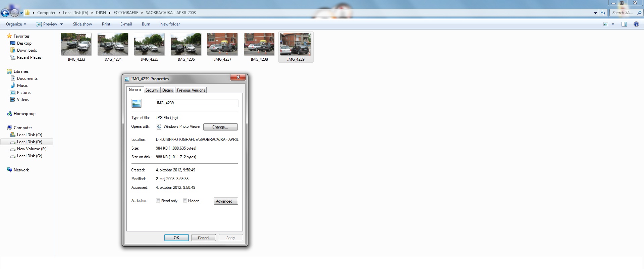This screenshot has height=269, width=644.
Task: Click the Windows Photo Viewer icon
Action: [x=159, y=127]
